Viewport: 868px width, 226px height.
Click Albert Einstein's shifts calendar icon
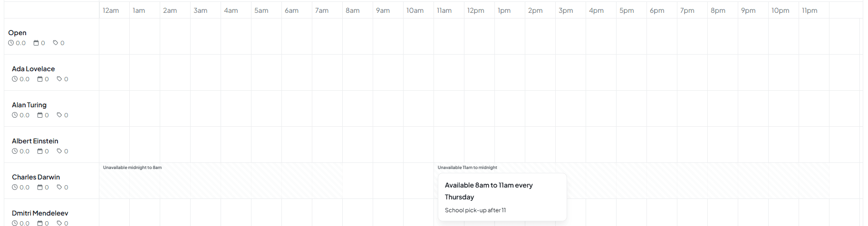coord(40,151)
